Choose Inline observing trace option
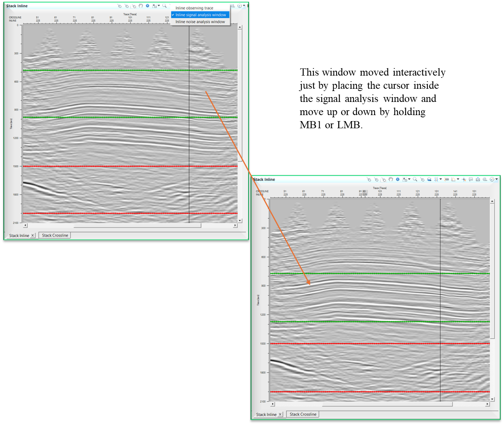 pos(194,8)
